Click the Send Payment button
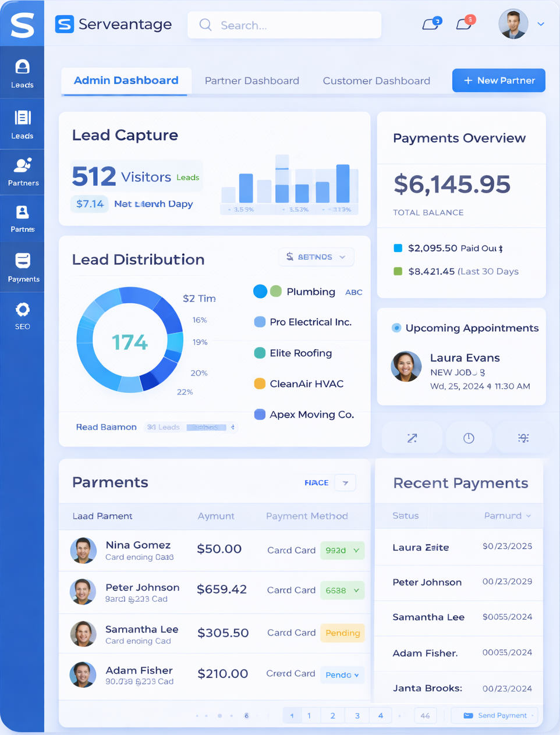This screenshot has width=560, height=735. (x=494, y=715)
